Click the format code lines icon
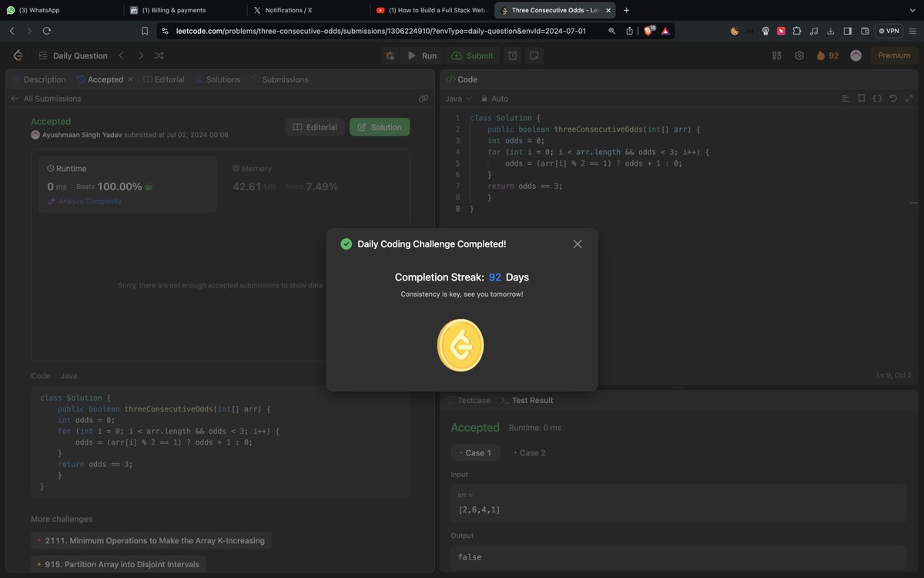924x578 pixels. (x=845, y=99)
